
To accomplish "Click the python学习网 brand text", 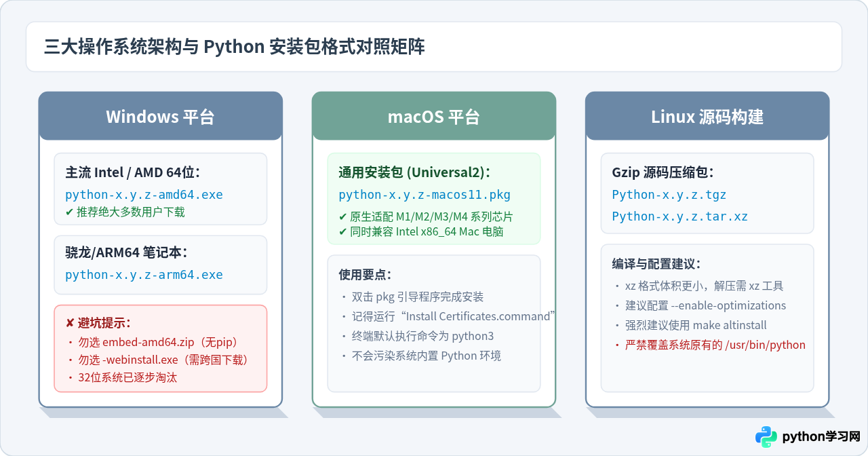I will tap(821, 437).
